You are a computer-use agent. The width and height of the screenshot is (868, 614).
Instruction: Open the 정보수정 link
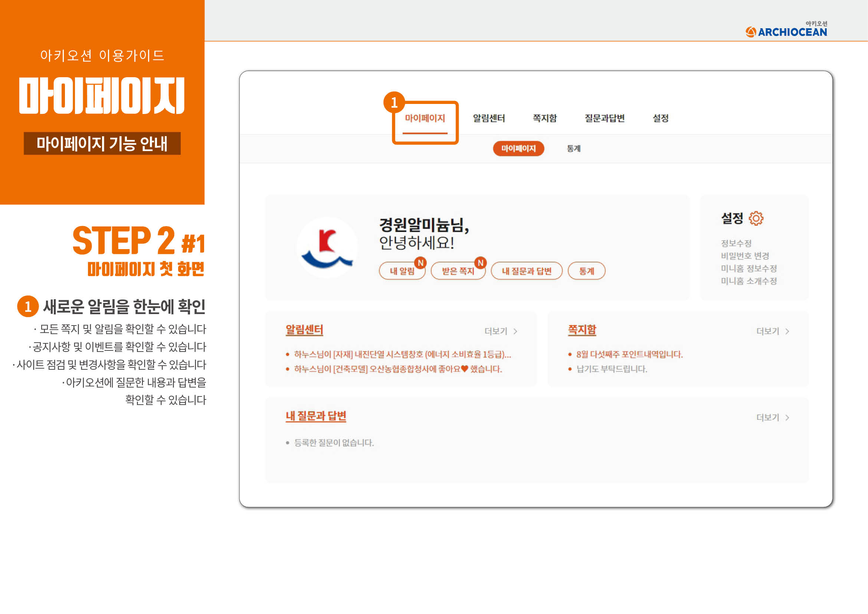click(736, 243)
